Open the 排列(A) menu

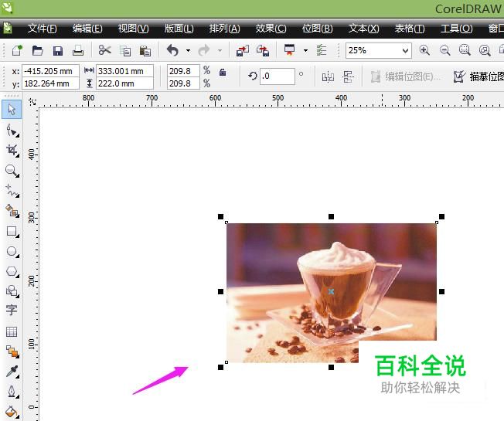pos(224,29)
